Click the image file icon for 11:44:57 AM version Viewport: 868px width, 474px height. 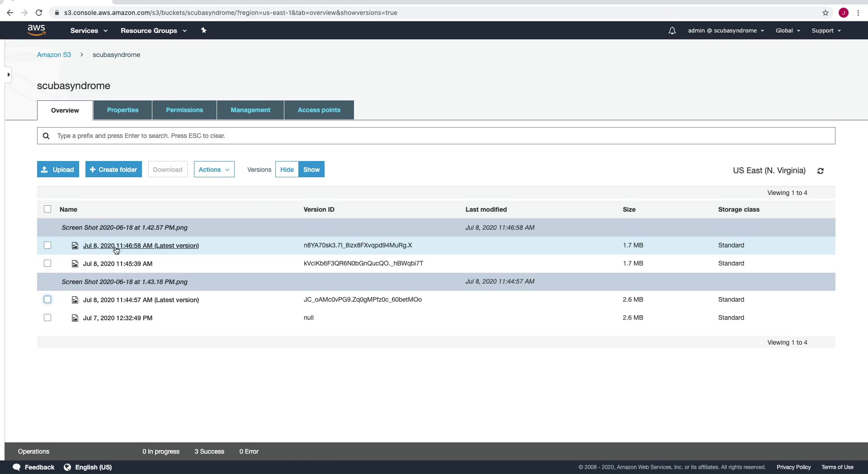(75, 300)
